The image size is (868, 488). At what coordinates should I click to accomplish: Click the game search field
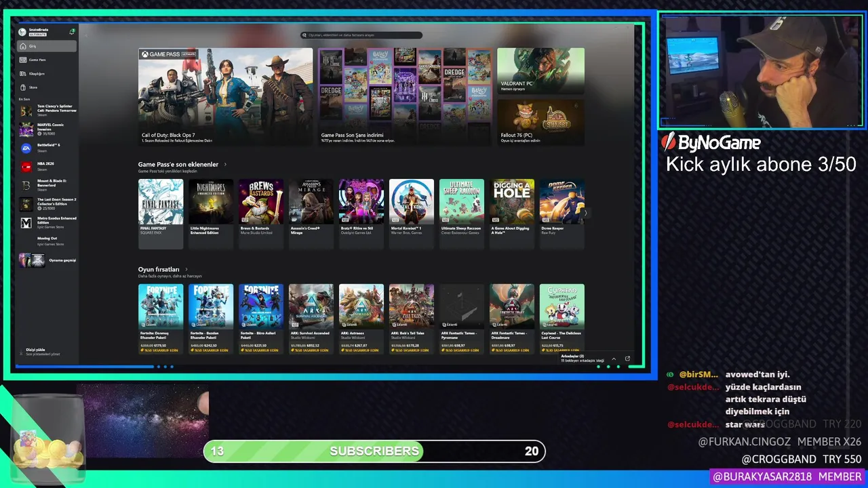[x=362, y=35]
